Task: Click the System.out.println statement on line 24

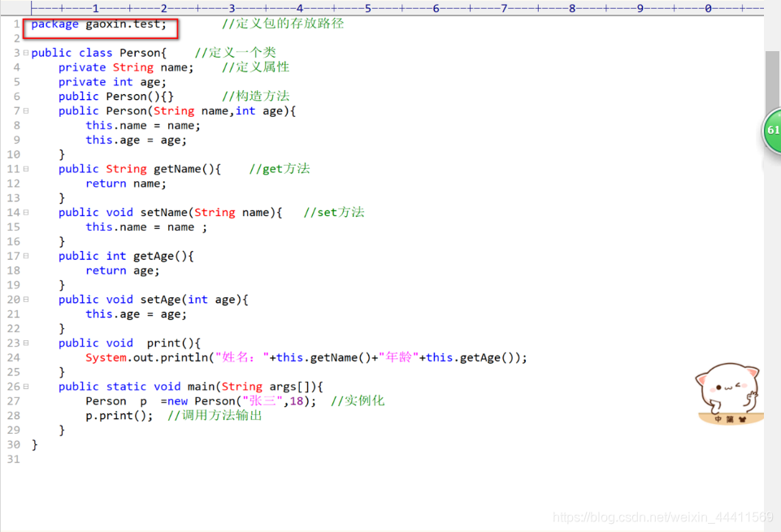Action: [306, 358]
